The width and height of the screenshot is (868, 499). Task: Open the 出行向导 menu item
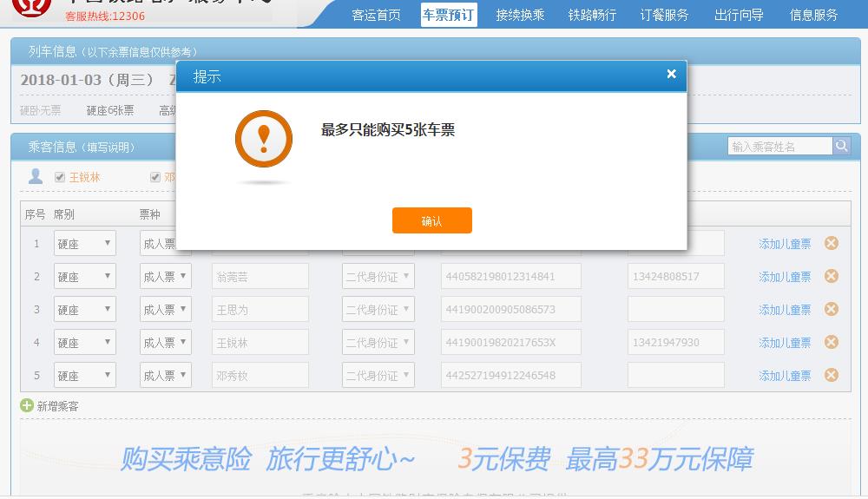tap(739, 15)
